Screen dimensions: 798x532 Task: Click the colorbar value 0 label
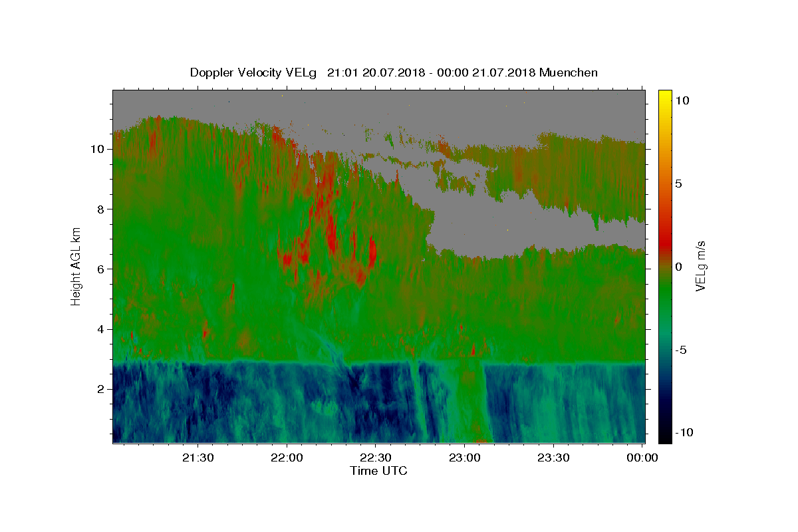pyautogui.click(x=680, y=267)
